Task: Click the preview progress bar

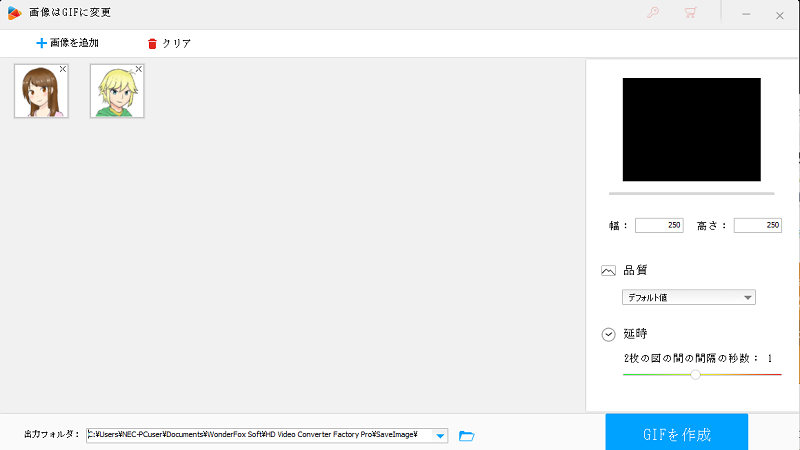Action: pyautogui.click(x=691, y=193)
